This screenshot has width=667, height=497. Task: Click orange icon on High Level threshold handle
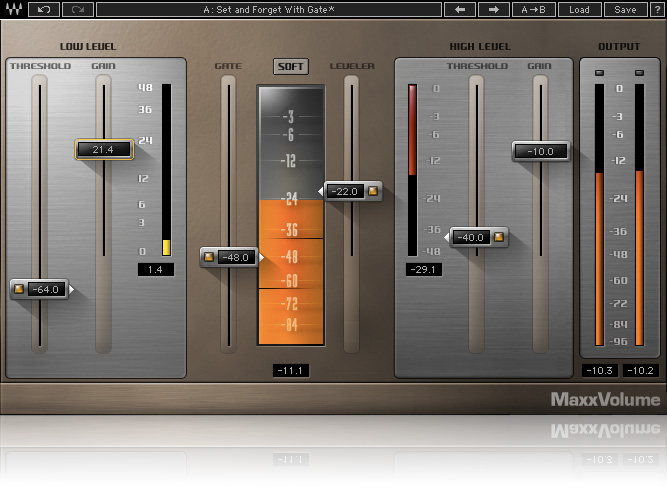pyautogui.click(x=498, y=237)
